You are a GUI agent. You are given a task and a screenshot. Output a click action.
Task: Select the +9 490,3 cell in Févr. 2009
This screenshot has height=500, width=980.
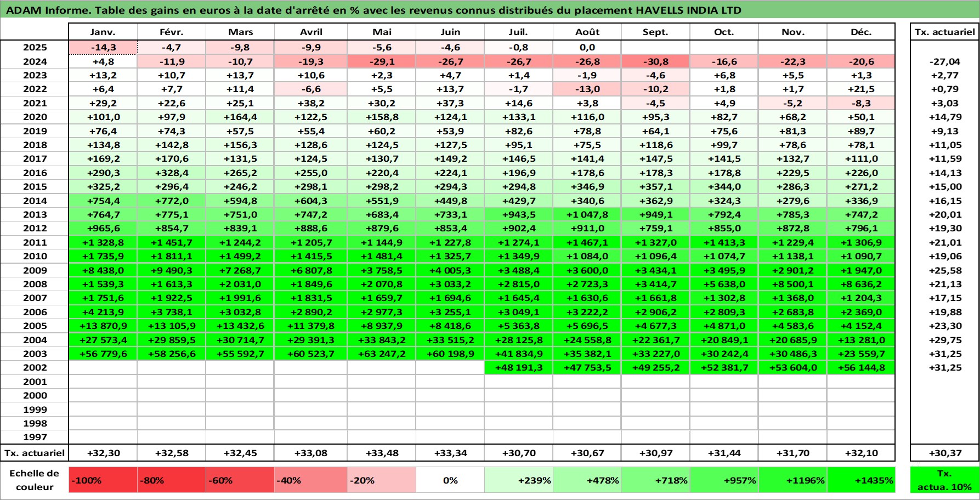171,270
